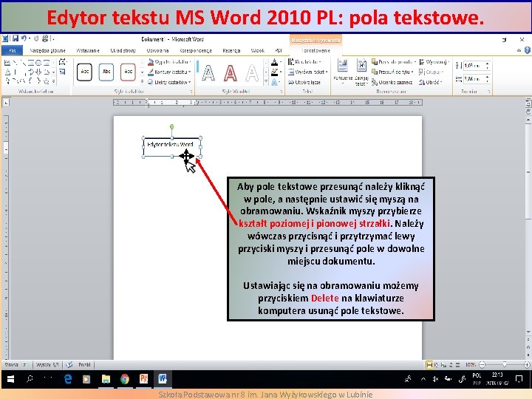This screenshot has height=399, width=532.
Task: Increase shape height with stepper arrow
Action: click(487, 64)
